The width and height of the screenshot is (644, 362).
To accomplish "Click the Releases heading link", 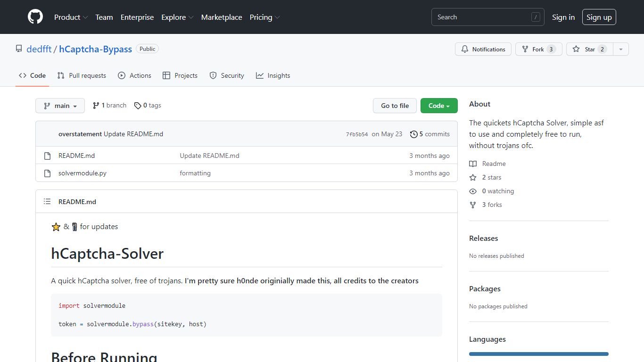I will pyautogui.click(x=484, y=238).
